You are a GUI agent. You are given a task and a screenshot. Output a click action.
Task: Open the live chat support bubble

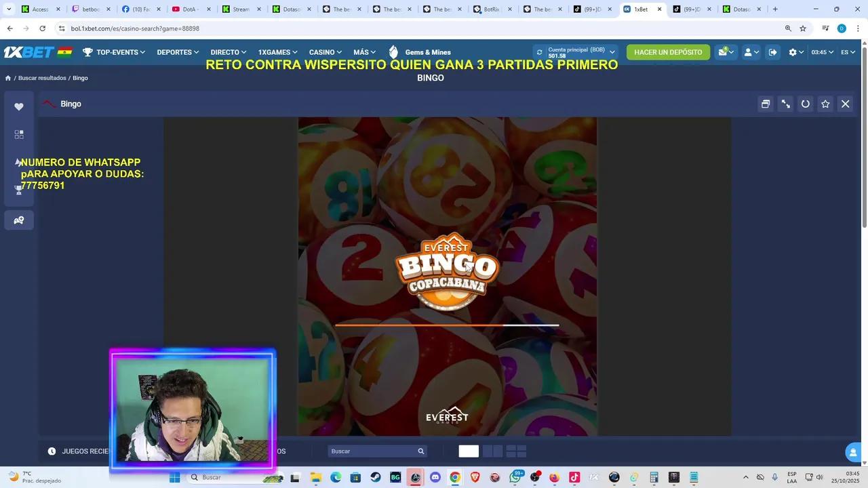click(x=853, y=452)
